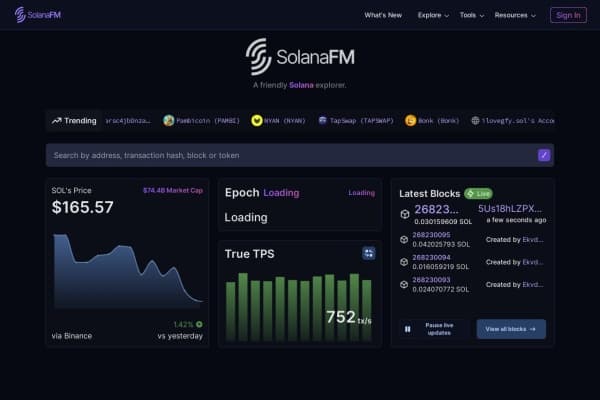Screen dimensions: 600x400
Task: Open block 268230094
Action: [x=431, y=258]
